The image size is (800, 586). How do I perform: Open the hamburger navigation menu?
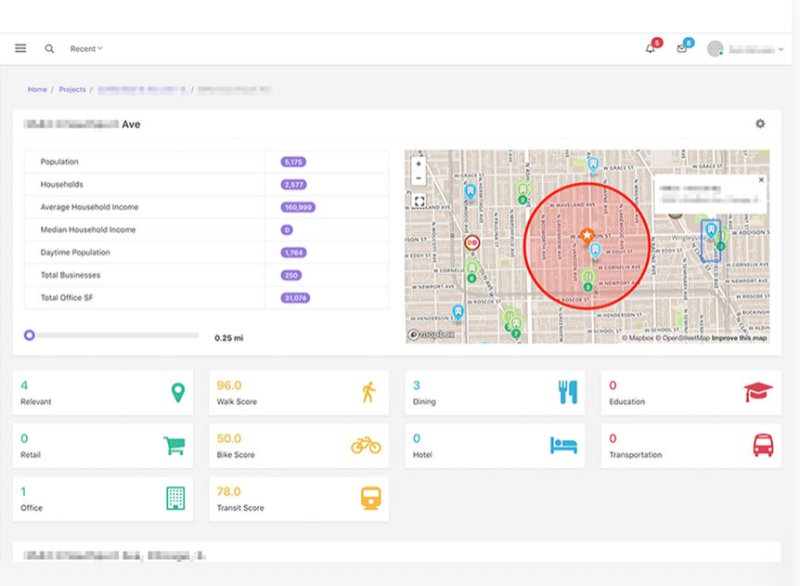coord(19,47)
